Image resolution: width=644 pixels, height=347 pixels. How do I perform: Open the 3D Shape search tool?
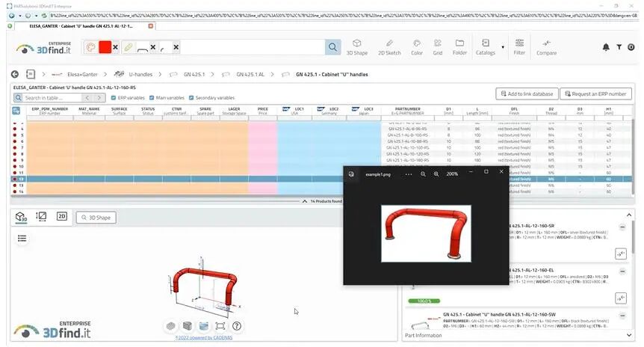click(x=357, y=47)
